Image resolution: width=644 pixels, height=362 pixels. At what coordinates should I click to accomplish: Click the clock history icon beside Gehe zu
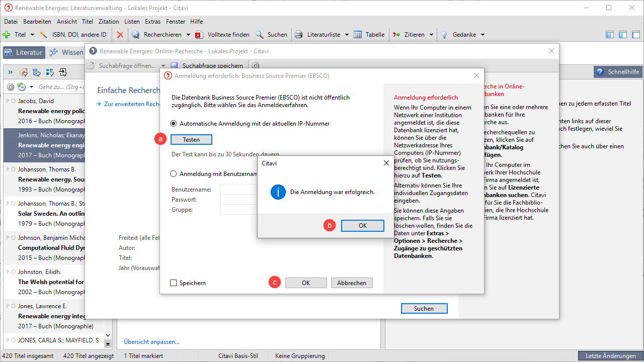pyautogui.click(x=22, y=87)
